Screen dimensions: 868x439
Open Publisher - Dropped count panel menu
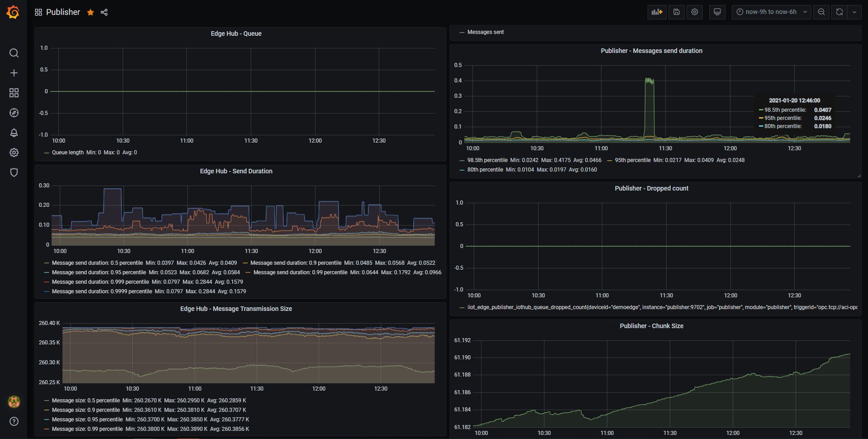651,188
